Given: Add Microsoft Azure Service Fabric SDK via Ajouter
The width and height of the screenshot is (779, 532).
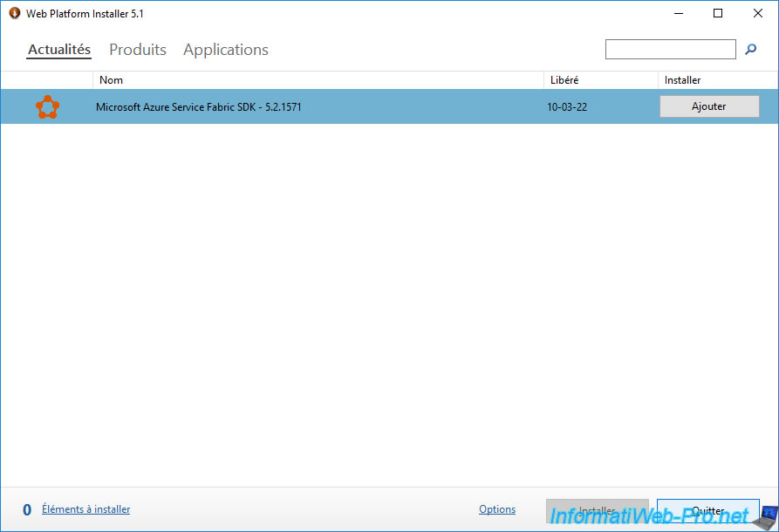Looking at the screenshot, I should pyautogui.click(x=709, y=106).
